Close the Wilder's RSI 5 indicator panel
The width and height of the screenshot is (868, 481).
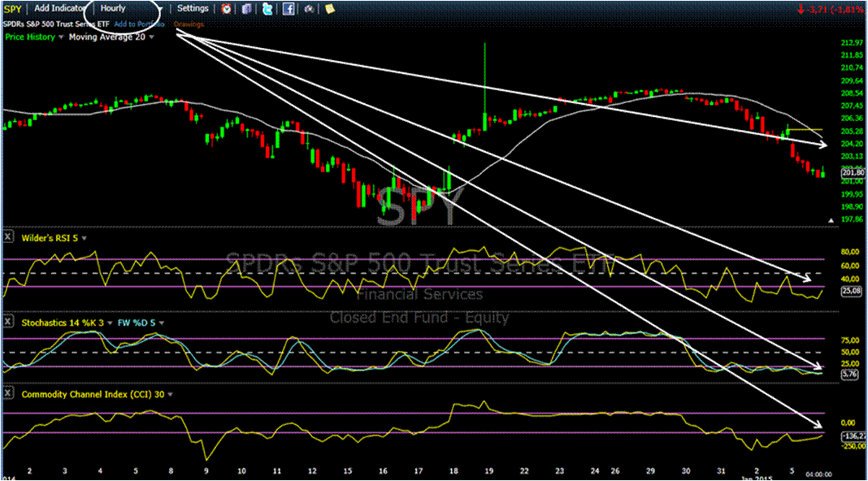click(x=8, y=237)
